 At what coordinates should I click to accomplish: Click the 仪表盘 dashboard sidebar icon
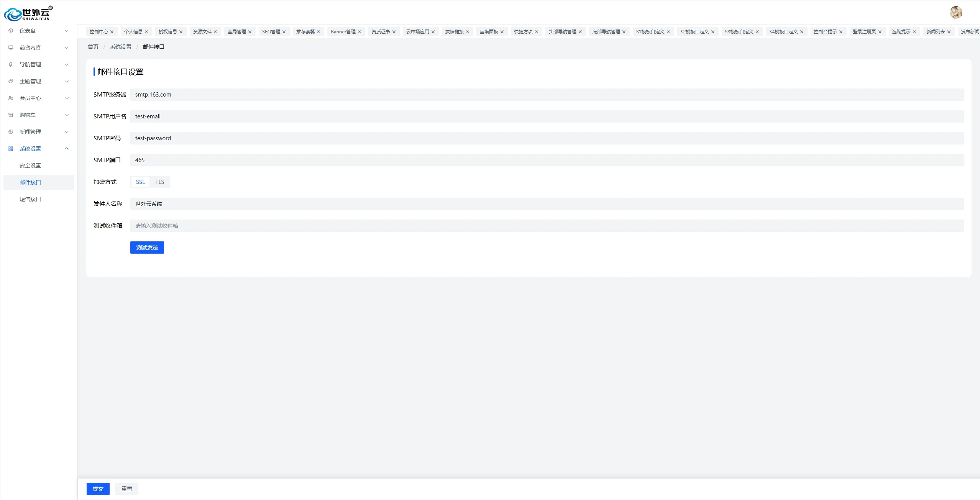(11, 31)
